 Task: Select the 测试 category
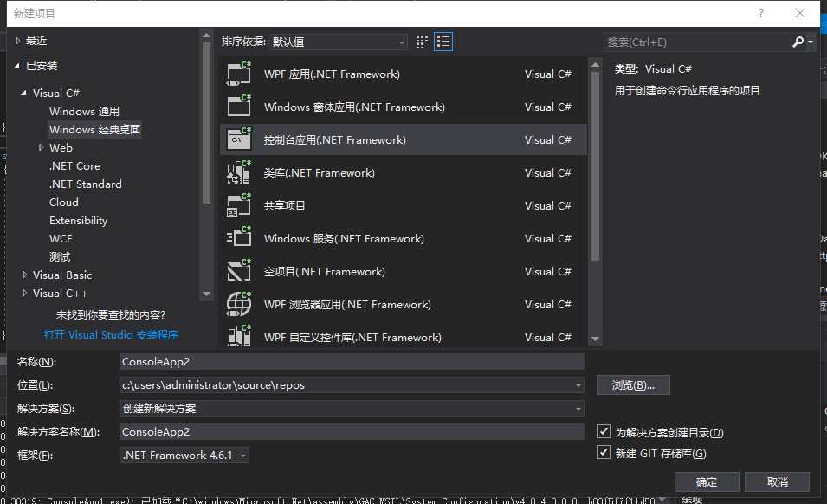(60, 256)
